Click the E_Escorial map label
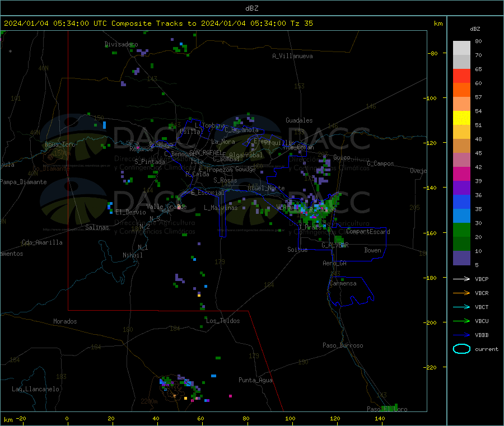Image resolution: width=504 pixels, height=426 pixels. coord(208,193)
